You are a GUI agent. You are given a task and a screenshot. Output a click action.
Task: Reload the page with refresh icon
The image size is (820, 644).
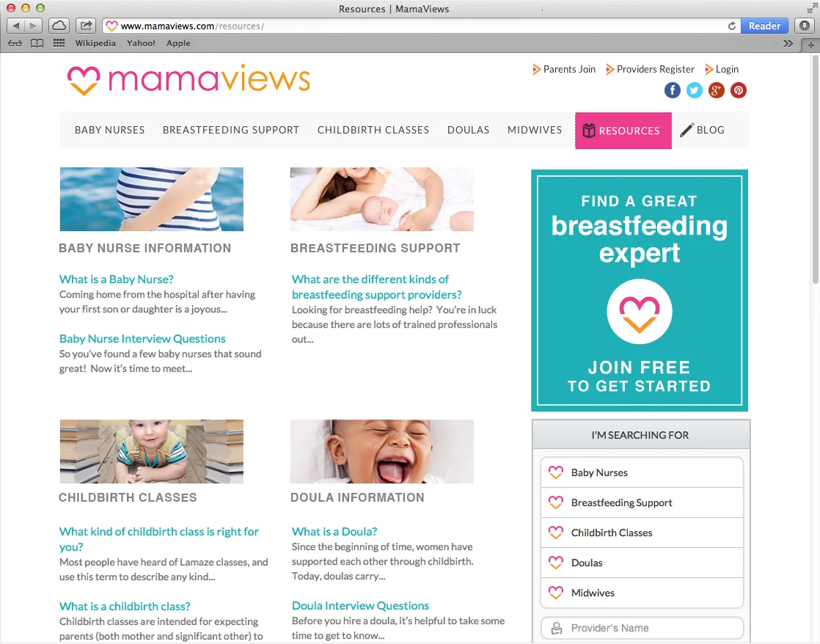point(732,26)
